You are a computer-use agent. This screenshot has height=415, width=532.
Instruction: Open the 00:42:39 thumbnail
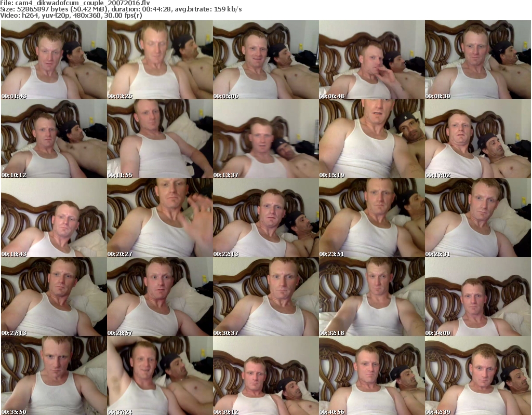point(478,376)
